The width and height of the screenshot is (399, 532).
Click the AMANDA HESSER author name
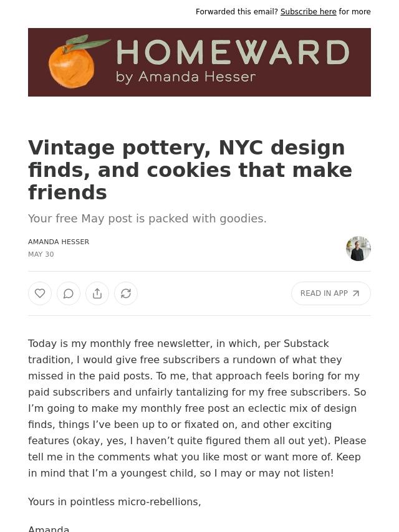click(59, 242)
